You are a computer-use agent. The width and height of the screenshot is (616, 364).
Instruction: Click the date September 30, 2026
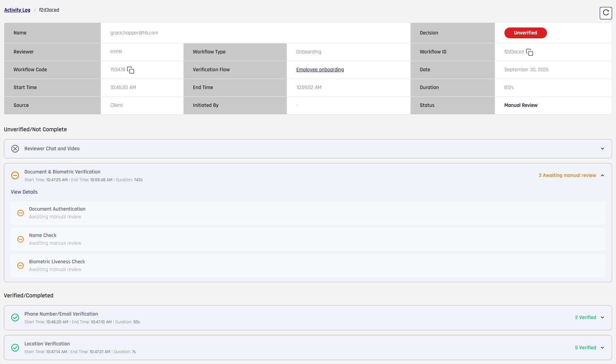click(526, 70)
